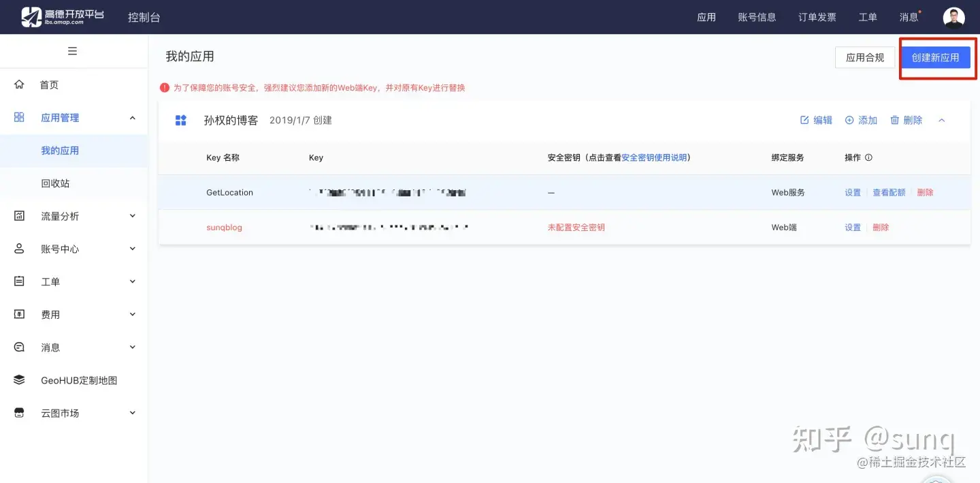Screen dimensions: 980x483
Task: Collapse the 应用管理 sidebar section
Action: click(x=133, y=118)
